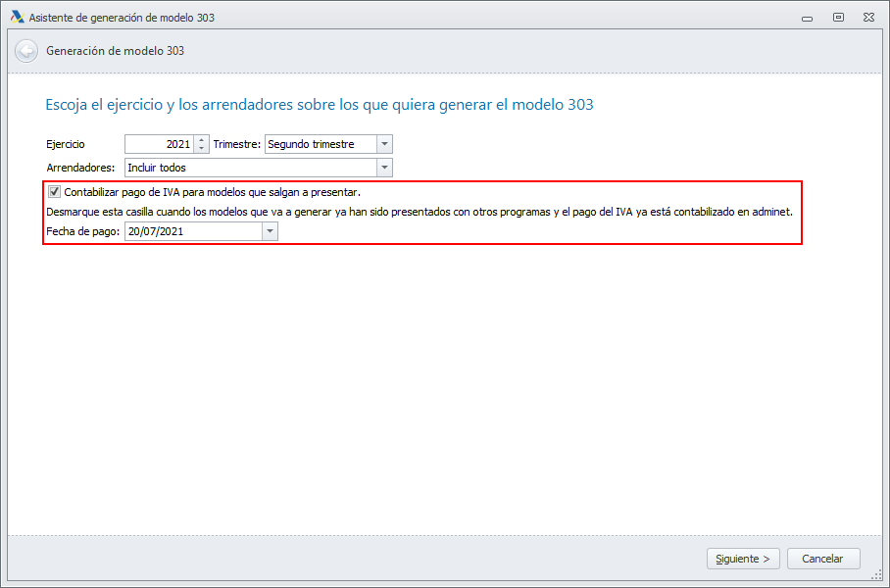Open the Arrendadores dropdown arrow
Screen dimensions: 890x588
[384, 168]
